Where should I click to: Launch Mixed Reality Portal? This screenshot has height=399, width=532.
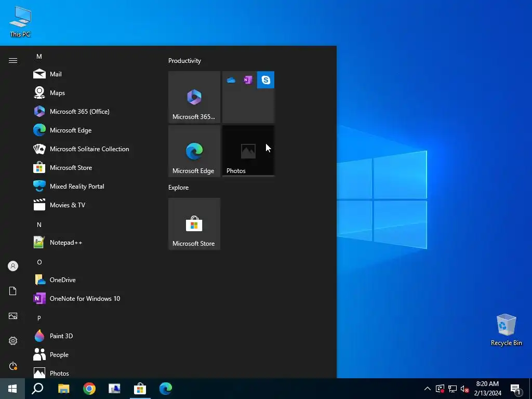tap(90, 186)
